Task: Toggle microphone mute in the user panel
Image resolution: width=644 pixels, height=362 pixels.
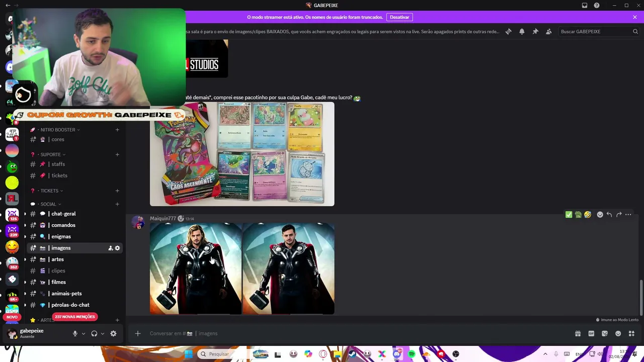Action: [75, 333]
